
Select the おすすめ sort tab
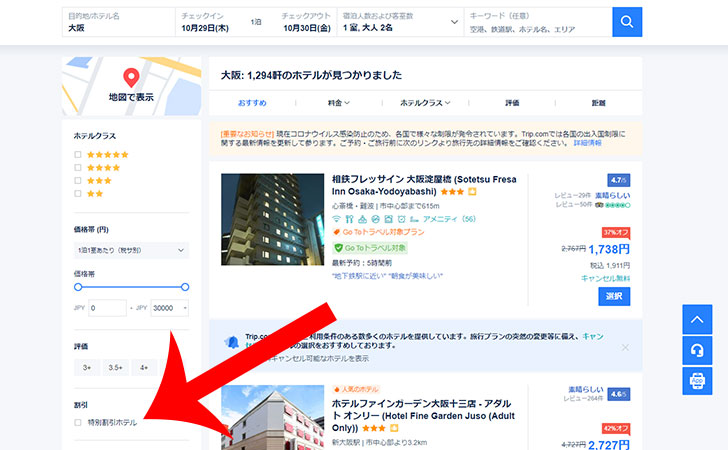coord(252,103)
